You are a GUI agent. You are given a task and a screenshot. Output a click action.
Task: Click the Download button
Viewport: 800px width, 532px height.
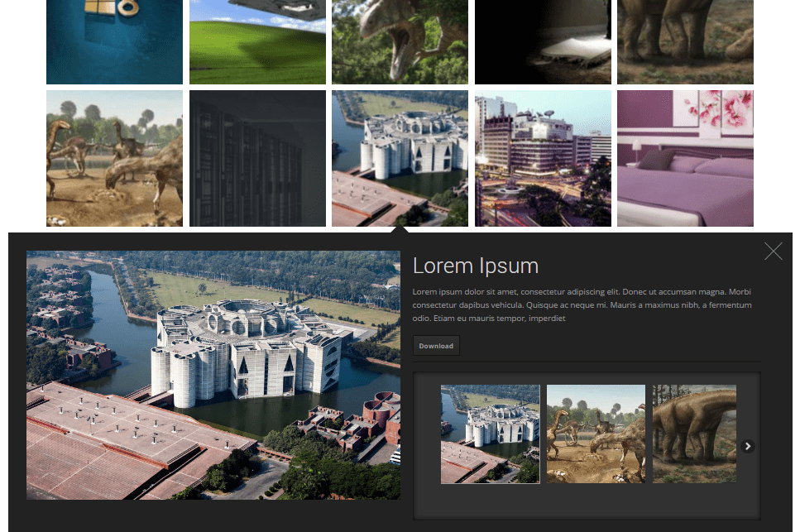pyautogui.click(x=436, y=345)
